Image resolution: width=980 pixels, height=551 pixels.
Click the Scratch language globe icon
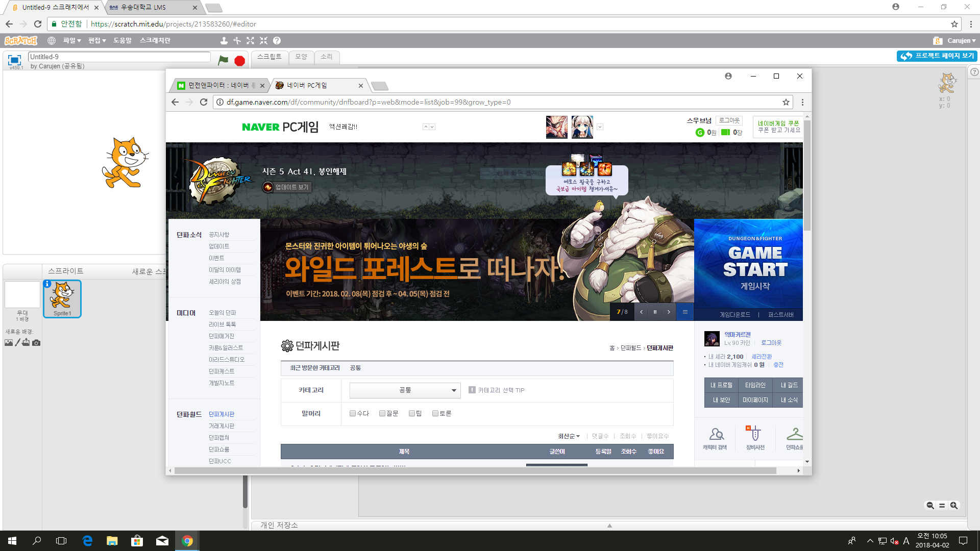52,41
